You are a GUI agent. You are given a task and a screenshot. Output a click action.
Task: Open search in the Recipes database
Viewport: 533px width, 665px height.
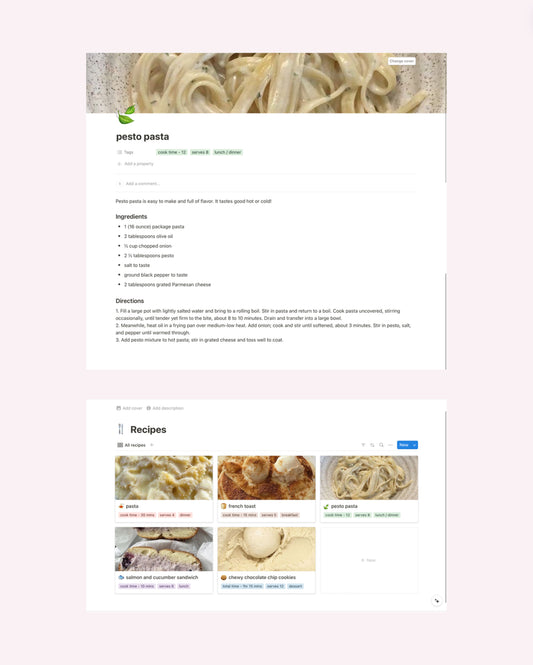pos(381,445)
